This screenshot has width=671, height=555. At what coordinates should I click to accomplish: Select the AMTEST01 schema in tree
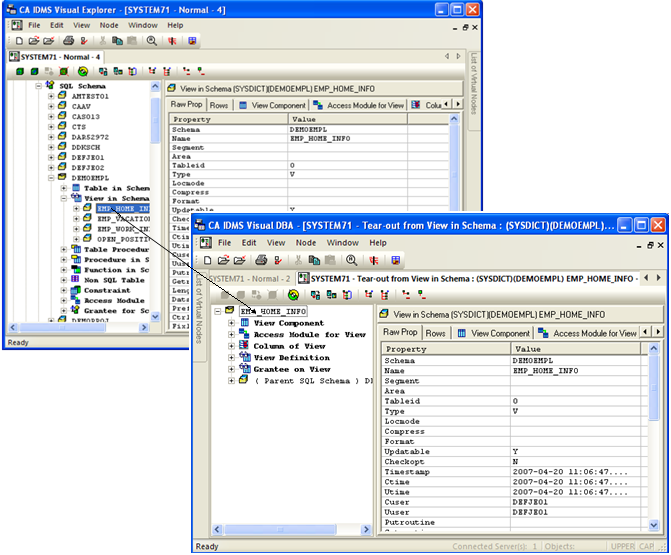coord(90,96)
